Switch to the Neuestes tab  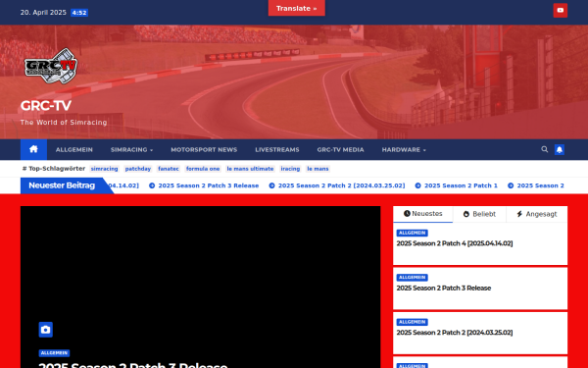click(x=423, y=214)
